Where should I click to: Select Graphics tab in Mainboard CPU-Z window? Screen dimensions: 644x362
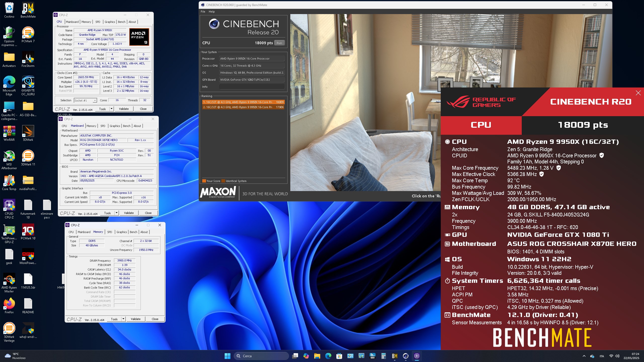click(115, 126)
